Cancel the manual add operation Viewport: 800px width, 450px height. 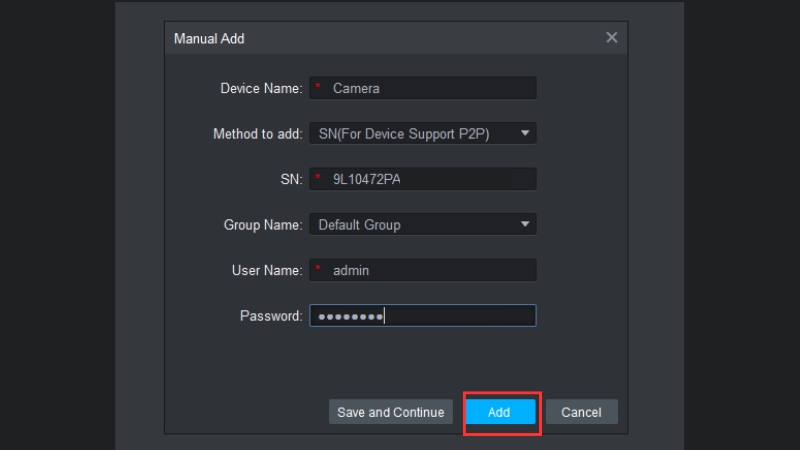tap(581, 412)
